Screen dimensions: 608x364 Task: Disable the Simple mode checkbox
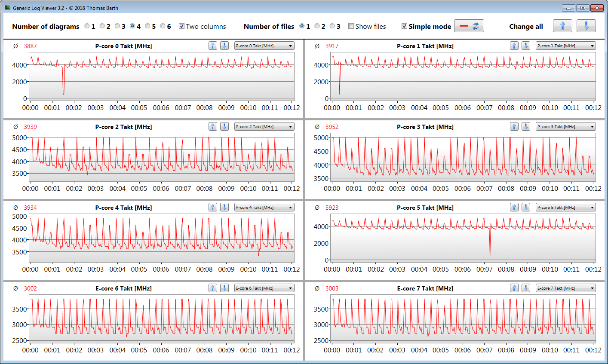[404, 26]
